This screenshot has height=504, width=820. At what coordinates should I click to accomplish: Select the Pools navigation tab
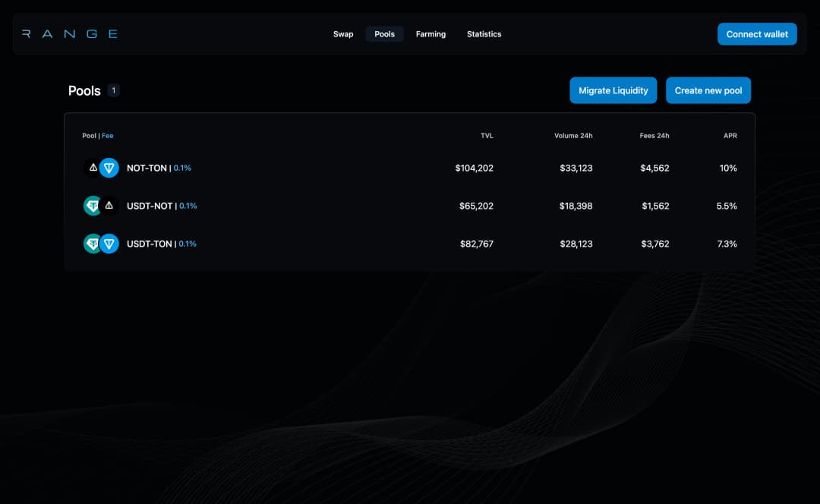click(x=384, y=34)
